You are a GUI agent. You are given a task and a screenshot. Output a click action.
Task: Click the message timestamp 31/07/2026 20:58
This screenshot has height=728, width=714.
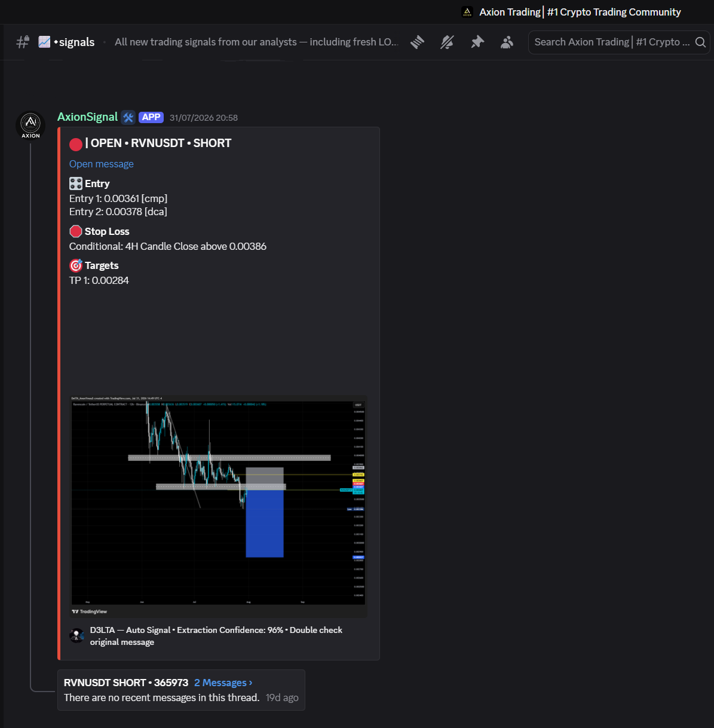tap(204, 118)
